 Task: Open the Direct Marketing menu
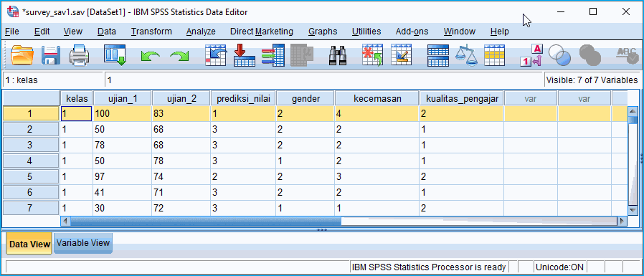(x=262, y=32)
